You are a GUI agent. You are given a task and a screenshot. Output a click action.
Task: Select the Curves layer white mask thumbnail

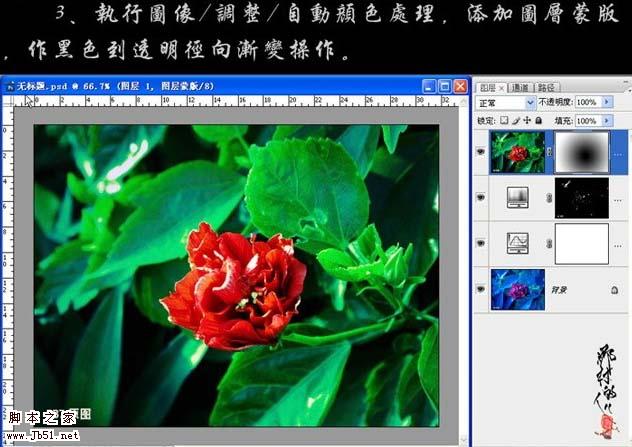[x=582, y=243]
